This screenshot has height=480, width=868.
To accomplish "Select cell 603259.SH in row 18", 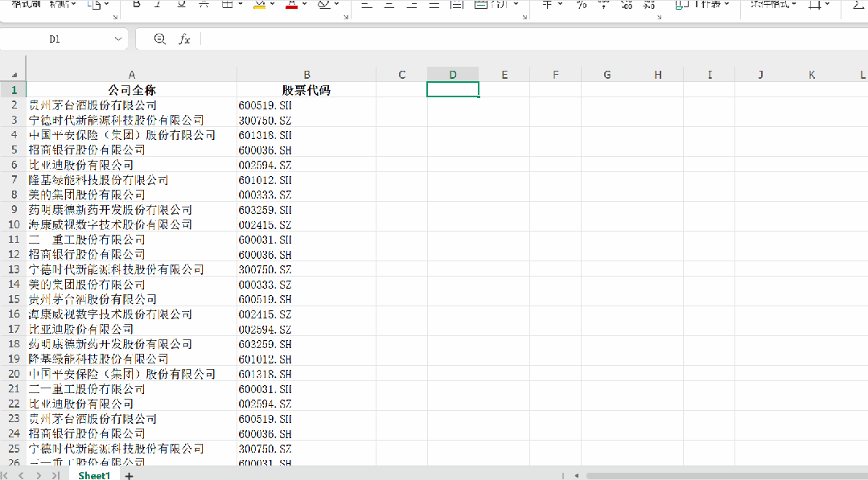I will tap(306, 344).
